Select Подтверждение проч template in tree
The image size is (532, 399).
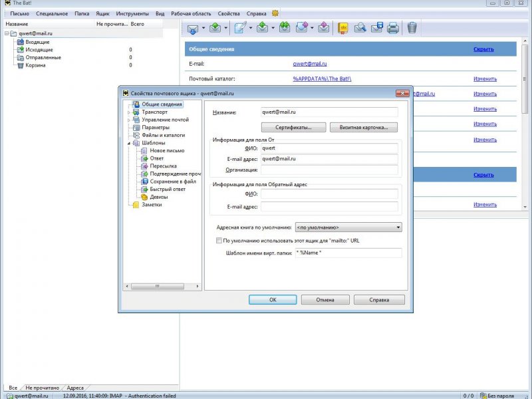point(175,174)
